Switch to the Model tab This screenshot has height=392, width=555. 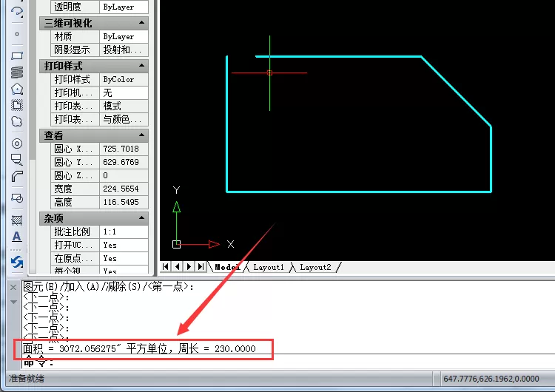pyautogui.click(x=227, y=267)
